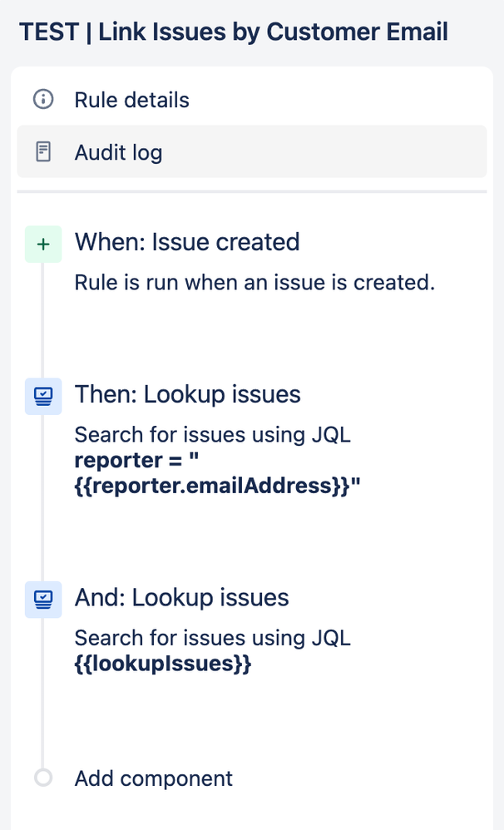The image size is (504, 830).
Task: Click the empty Add component circle icon
Action: (42, 778)
